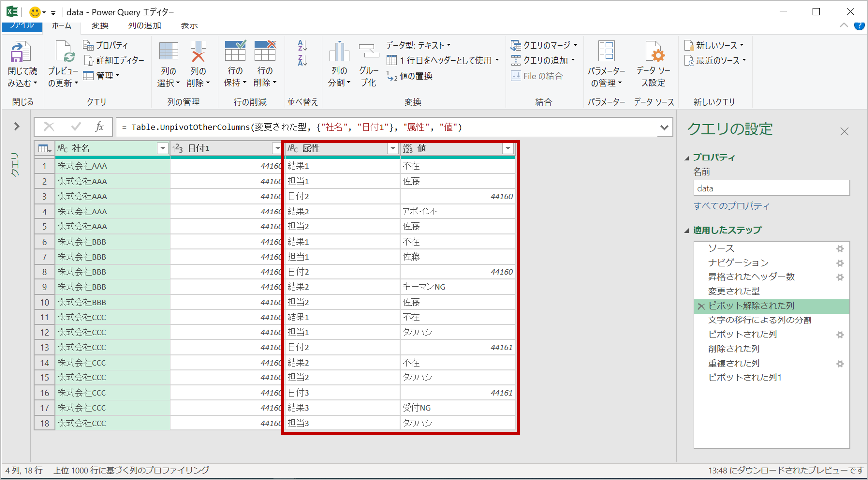
Task: Open パラメーターの管理
Action: tap(607, 62)
